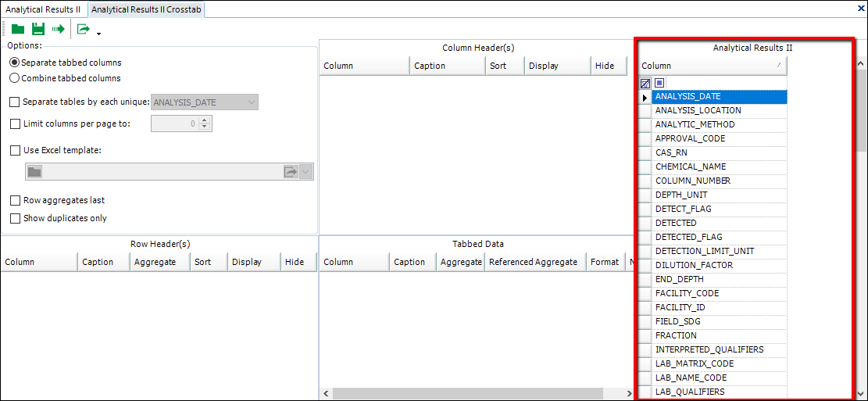Click the Excel template export arrow icon
Screen dimensions: 868x401
click(x=291, y=172)
